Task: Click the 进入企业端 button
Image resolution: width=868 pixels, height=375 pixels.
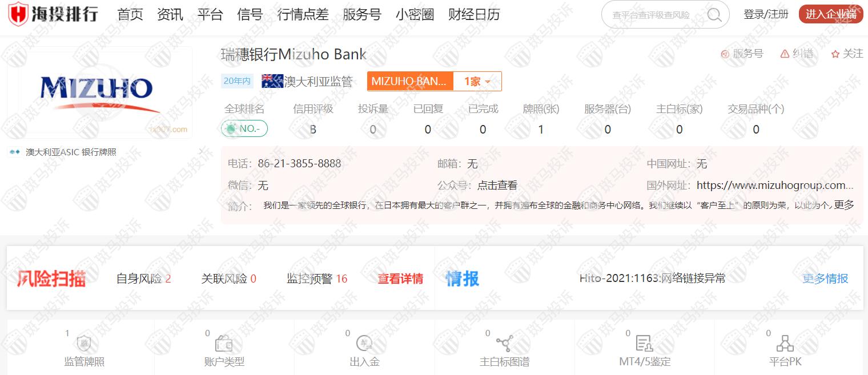Action: pyautogui.click(x=830, y=15)
